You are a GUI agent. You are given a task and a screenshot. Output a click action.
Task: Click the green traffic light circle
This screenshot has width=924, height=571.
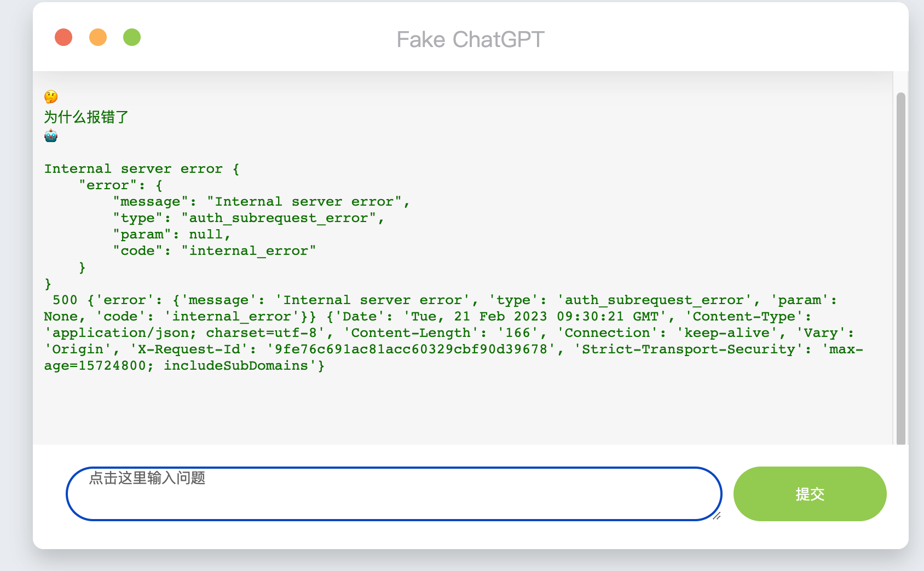pos(131,37)
